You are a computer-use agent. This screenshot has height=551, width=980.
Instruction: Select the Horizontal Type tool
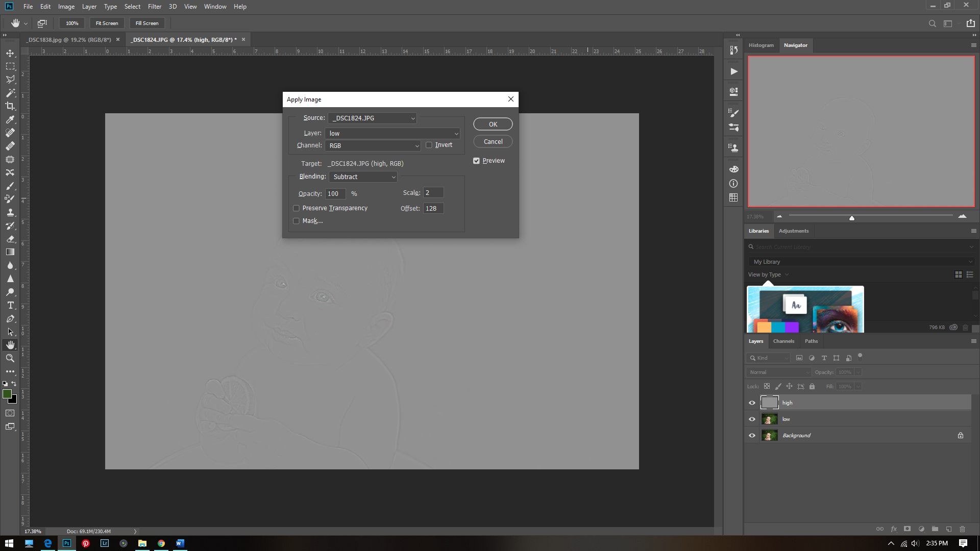point(10,305)
